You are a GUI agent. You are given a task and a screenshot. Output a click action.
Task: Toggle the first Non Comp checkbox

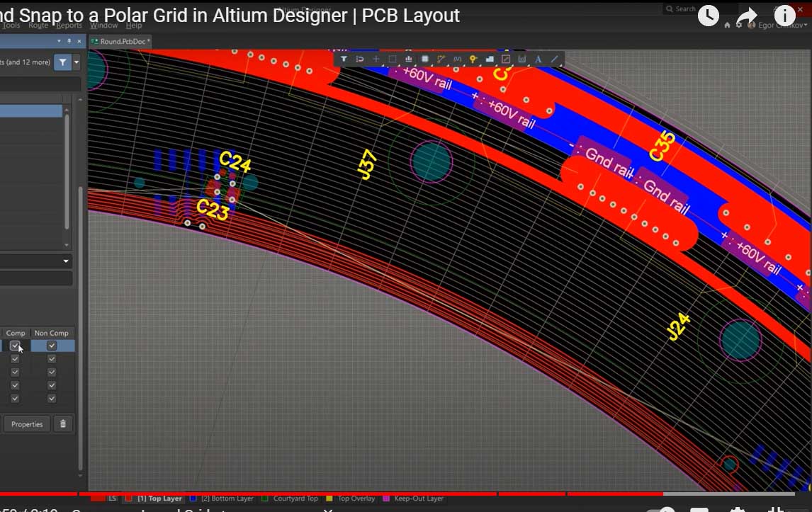pyautogui.click(x=52, y=346)
